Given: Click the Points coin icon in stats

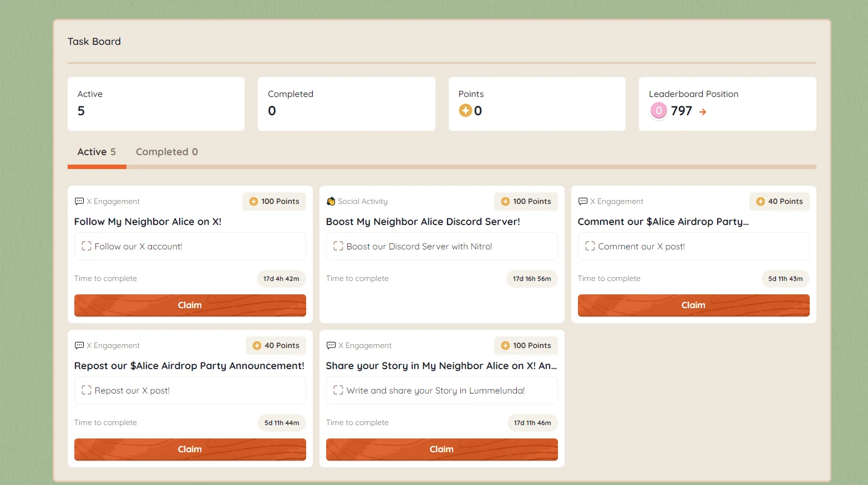Looking at the screenshot, I should (465, 111).
